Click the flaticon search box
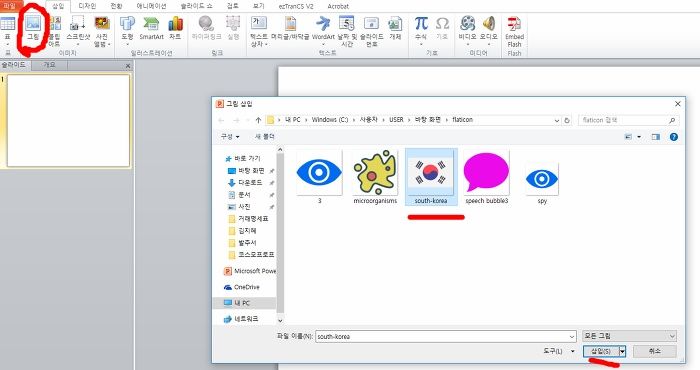This screenshot has height=370, width=700. [629, 120]
